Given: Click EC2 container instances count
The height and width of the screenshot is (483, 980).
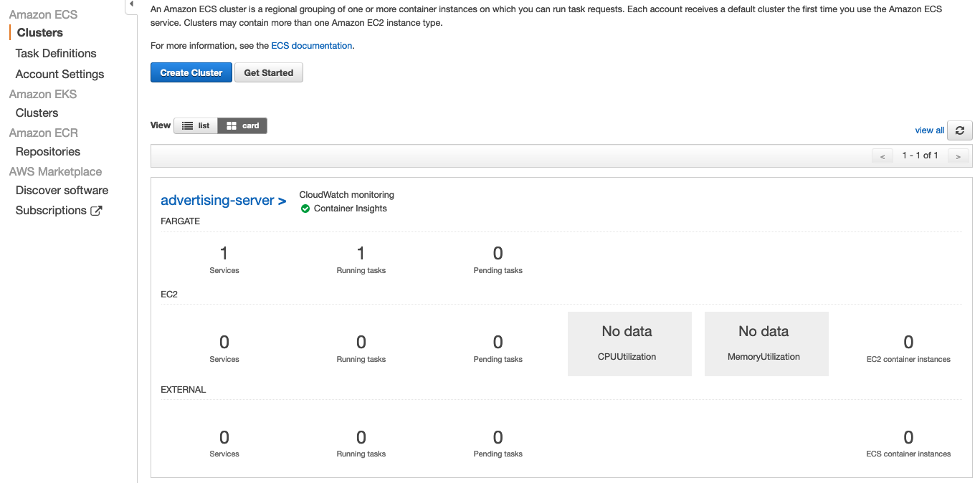Looking at the screenshot, I should coord(908,342).
